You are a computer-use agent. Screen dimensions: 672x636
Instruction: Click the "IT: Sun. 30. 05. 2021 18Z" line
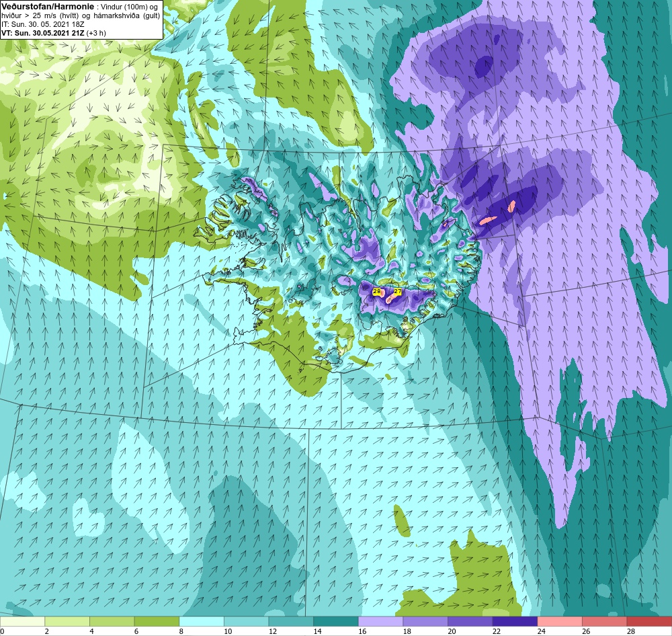pos(43,24)
